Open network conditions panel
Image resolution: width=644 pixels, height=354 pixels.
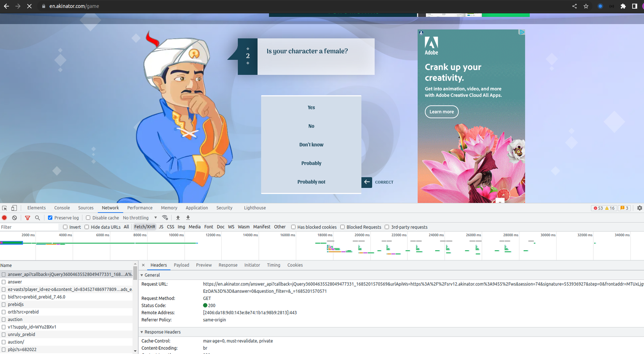click(x=165, y=218)
